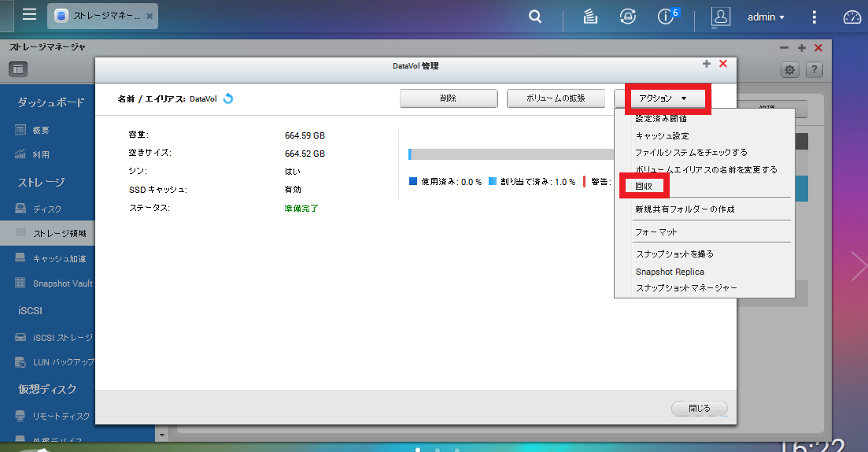Click the ストレージ section header
The height and width of the screenshot is (452, 868).
[41, 182]
